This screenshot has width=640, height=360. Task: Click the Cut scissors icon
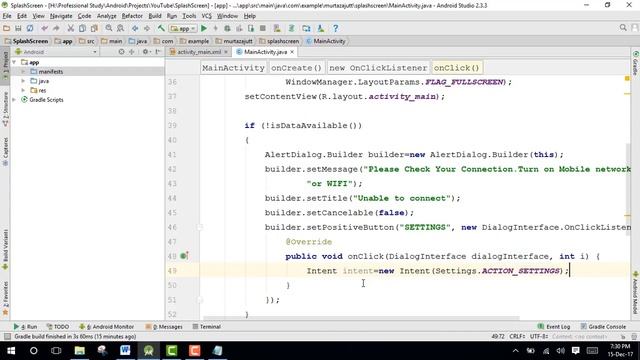(x=71, y=28)
